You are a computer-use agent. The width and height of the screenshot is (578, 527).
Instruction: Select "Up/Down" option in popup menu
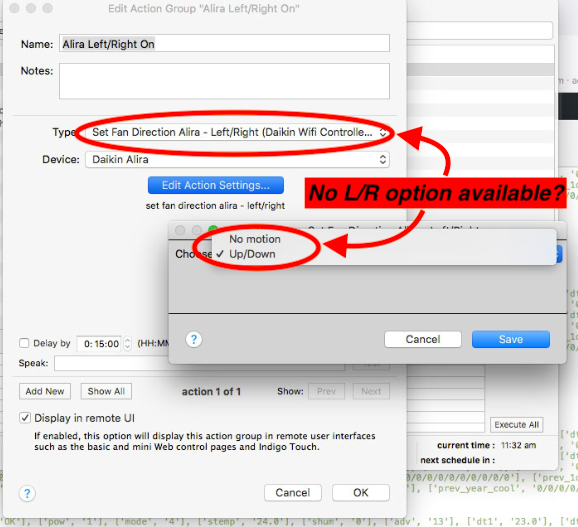click(x=252, y=254)
